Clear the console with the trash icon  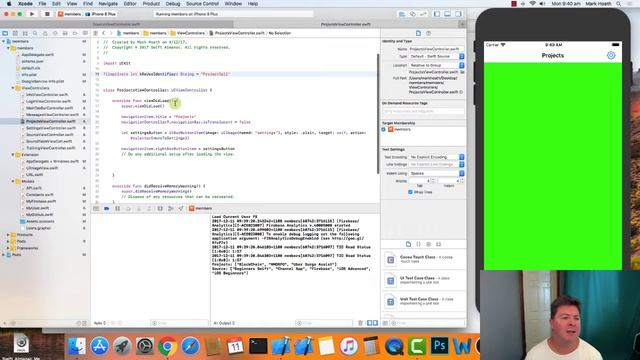pos(360,323)
